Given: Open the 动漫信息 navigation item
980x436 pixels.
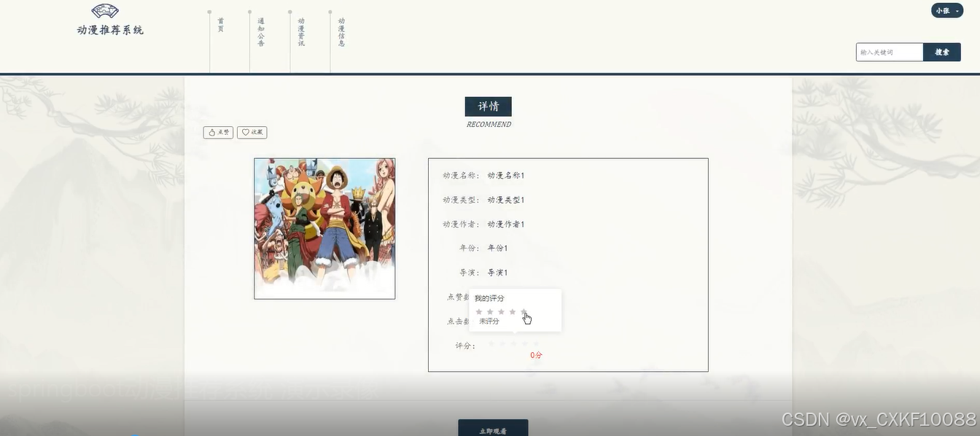Looking at the screenshot, I should pyautogui.click(x=341, y=32).
